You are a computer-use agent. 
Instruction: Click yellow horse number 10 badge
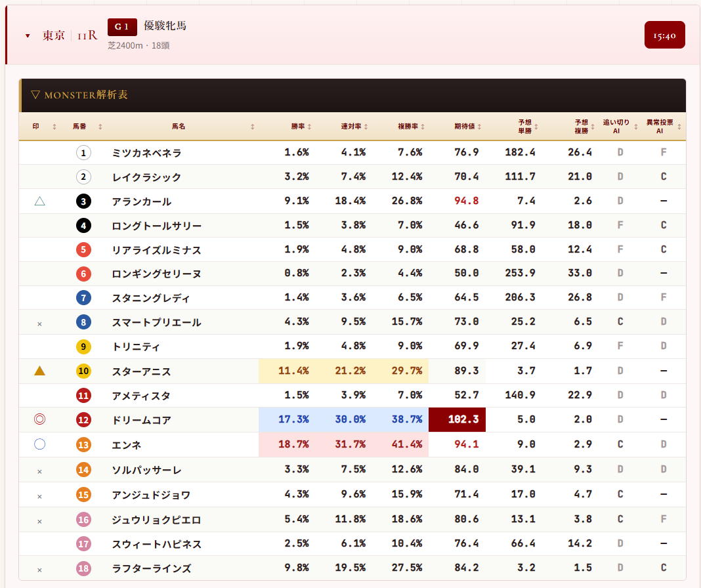pyautogui.click(x=83, y=371)
